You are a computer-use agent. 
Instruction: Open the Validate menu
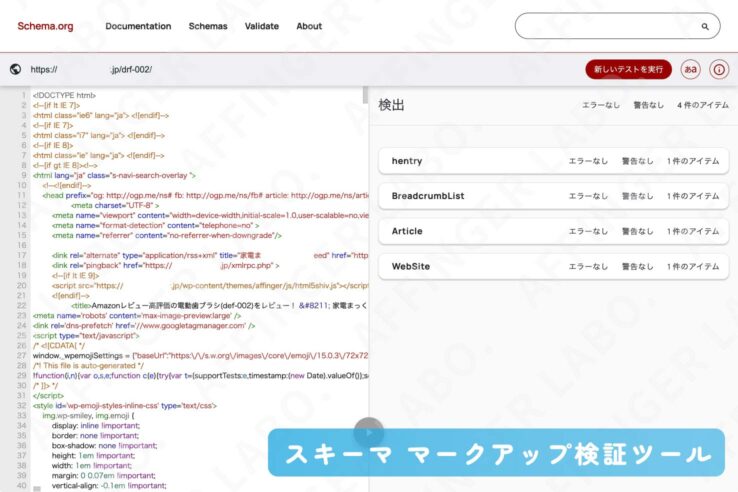[x=262, y=26]
